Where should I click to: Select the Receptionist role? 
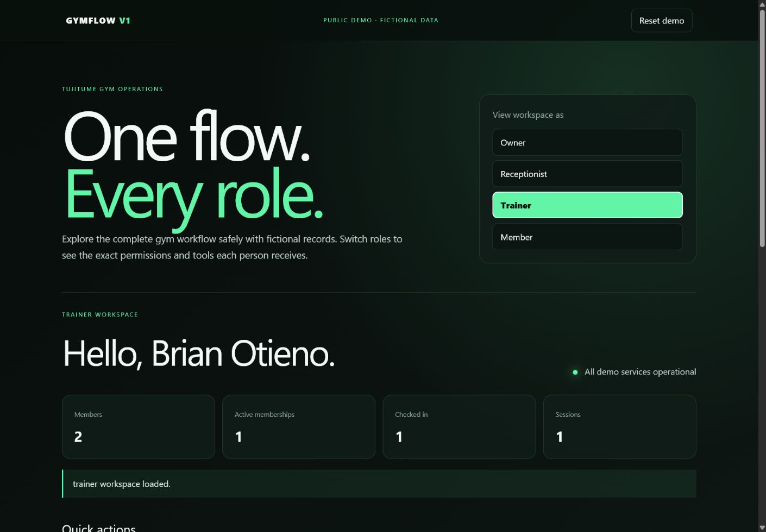tap(587, 174)
